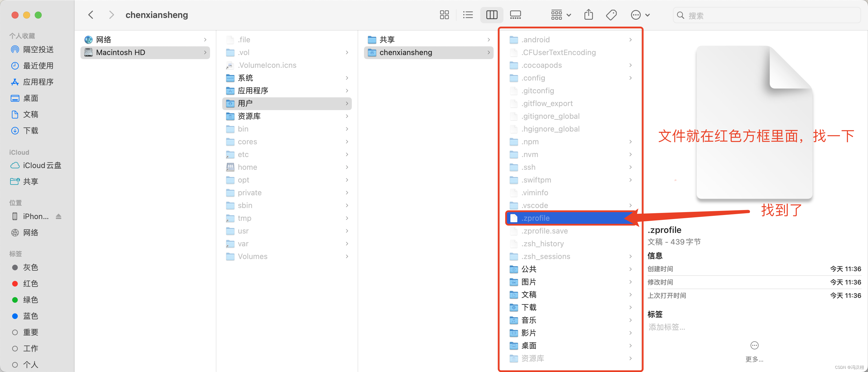The width and height of the screenshot is (868, 372).
Task: Expand the tmp folder chevron
Action: coord(347,218)
